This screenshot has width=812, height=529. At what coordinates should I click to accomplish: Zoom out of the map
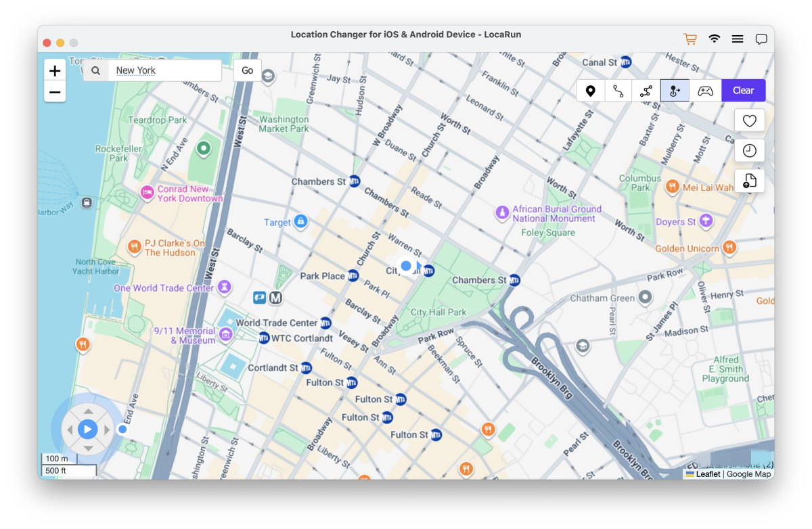click(x=55, y=92)
